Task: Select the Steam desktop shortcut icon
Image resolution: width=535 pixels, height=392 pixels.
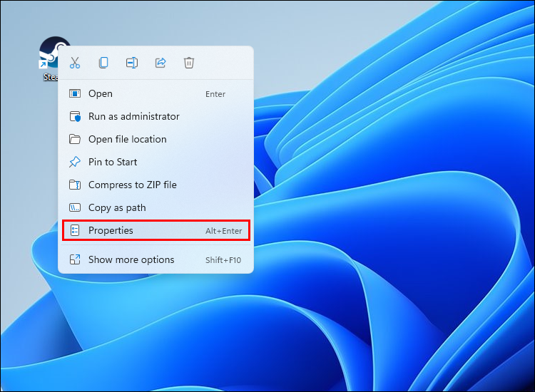Action: coord(49,58)
